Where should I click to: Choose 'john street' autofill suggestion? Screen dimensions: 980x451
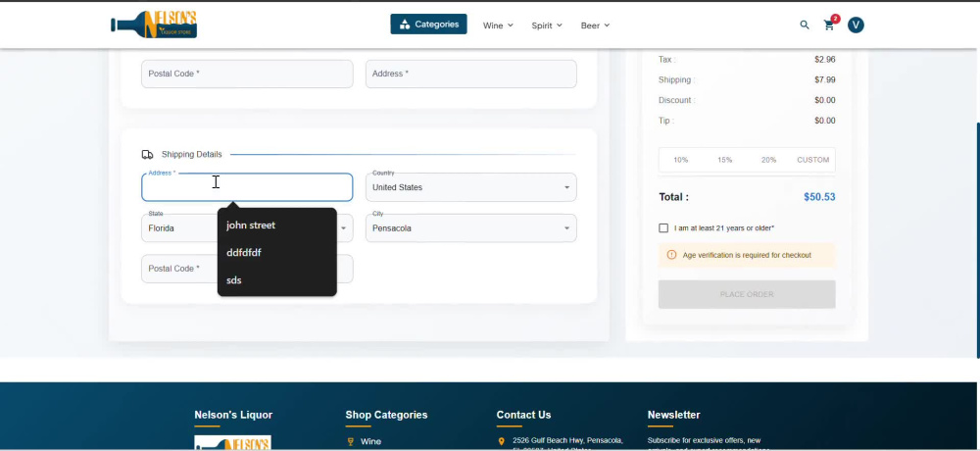pyautogui.click(x=277, y=225)
